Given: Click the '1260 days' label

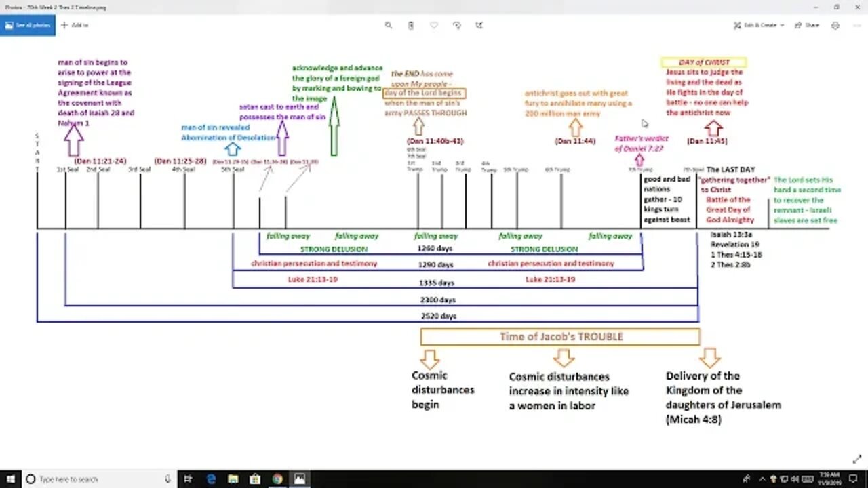Looking at the screenshot, I should 435,248.
